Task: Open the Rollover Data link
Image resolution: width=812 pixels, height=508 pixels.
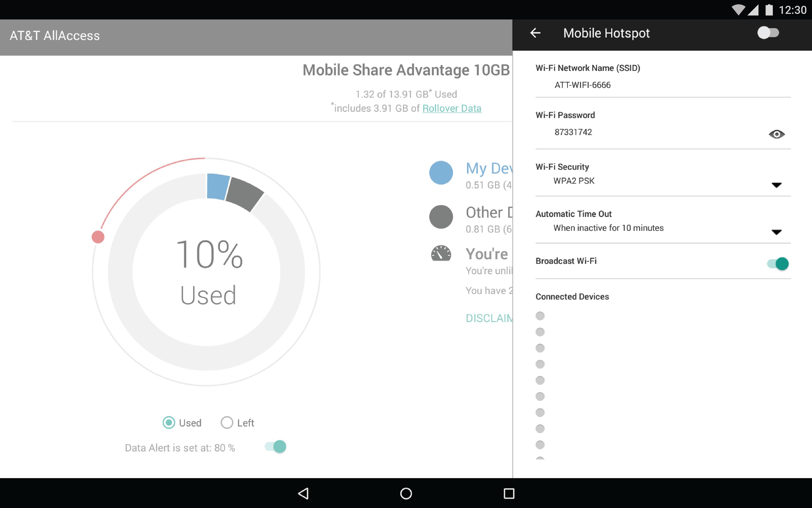Action: [451, 108]
